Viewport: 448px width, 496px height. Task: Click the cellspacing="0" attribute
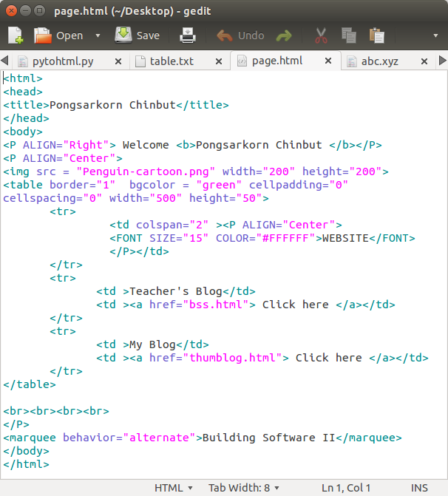pyautogui.click(x=52, y=198)
